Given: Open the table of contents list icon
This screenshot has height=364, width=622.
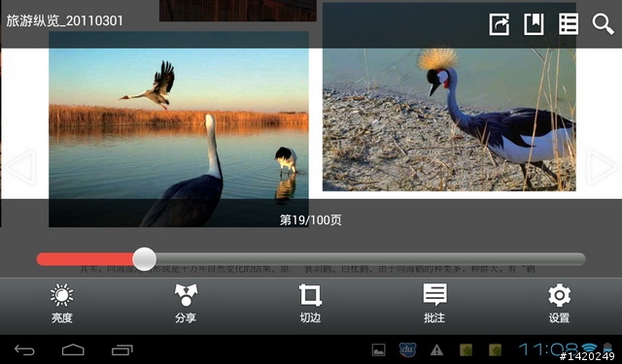Looking at the screenshot, I should 569,24.
